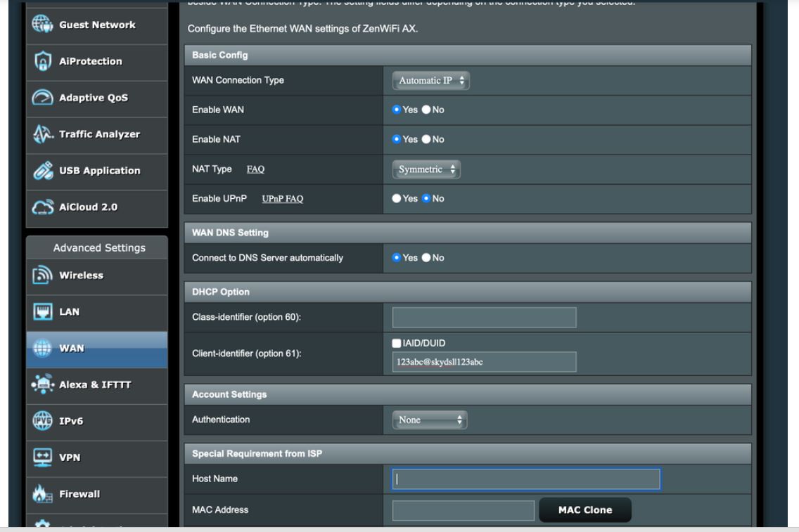Click the Firewall flame icon
The image size is (799, 532).
[x=42, y=494]
